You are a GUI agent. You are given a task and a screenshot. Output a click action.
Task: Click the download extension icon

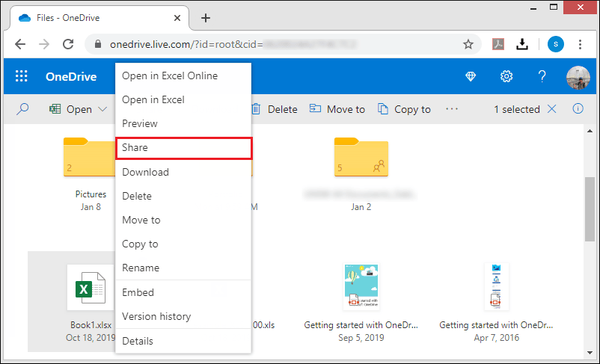pyautogui.click(x=522, y=44)
